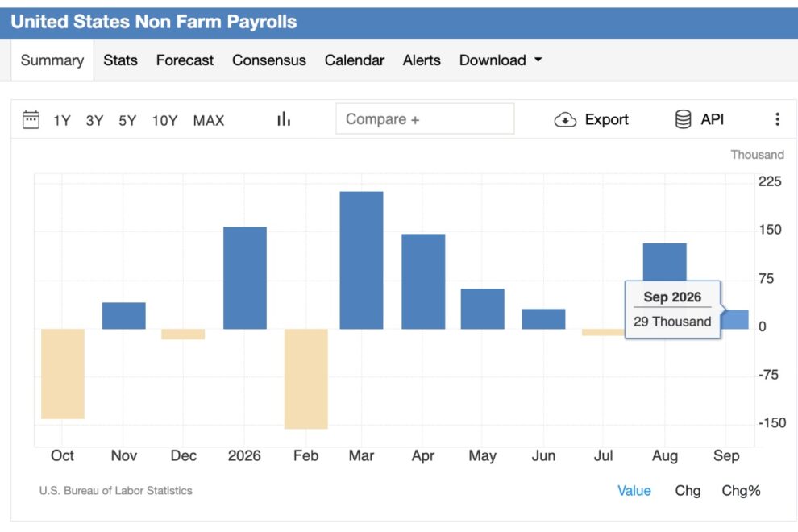
Task: Switch to the Summary tab
Action: point(52,60)
